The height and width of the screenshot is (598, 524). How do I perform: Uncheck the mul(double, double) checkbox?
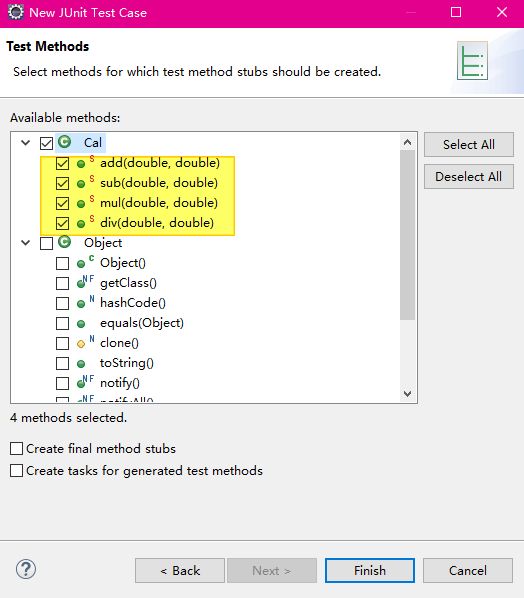pos(62,203)
